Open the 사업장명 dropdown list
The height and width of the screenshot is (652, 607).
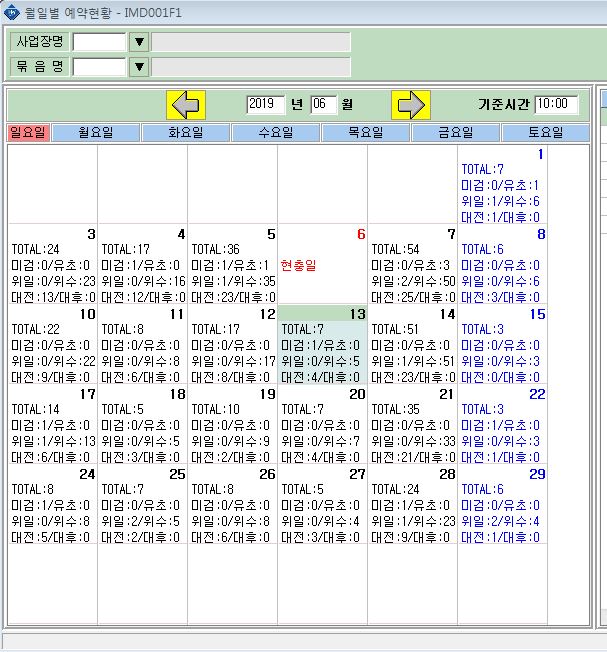[139, 42]
